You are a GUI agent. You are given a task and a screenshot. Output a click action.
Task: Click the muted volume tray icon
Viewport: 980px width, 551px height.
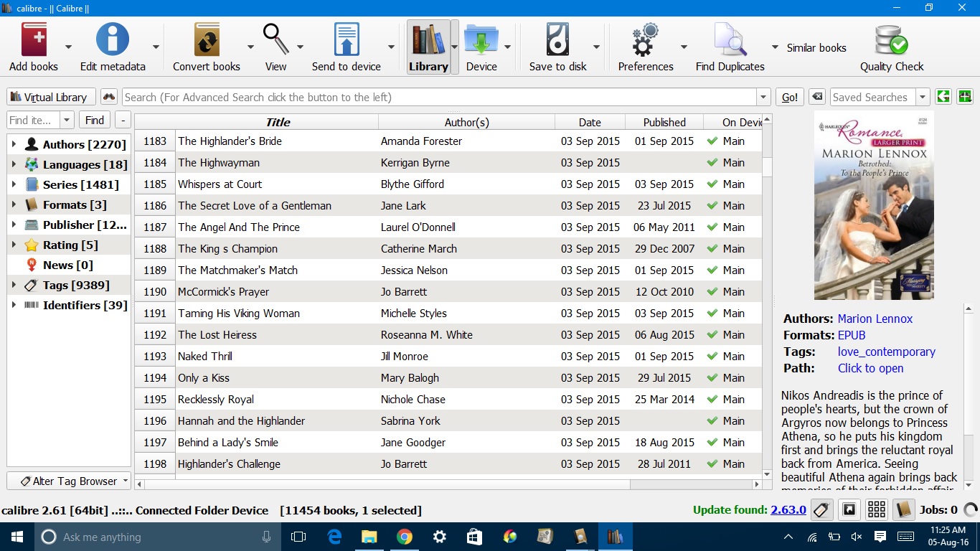pos(856,537)
